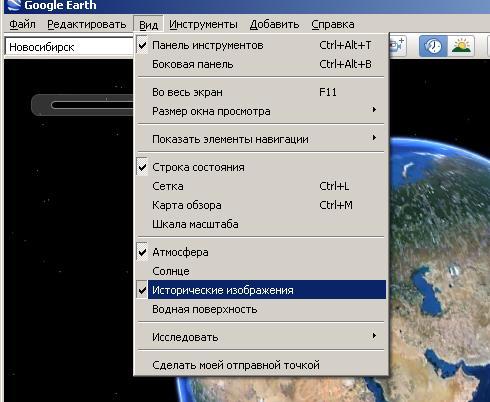Click the historical imagery time slider
The height and width of the screenshot is (402, 490).
tap(82, 105)
